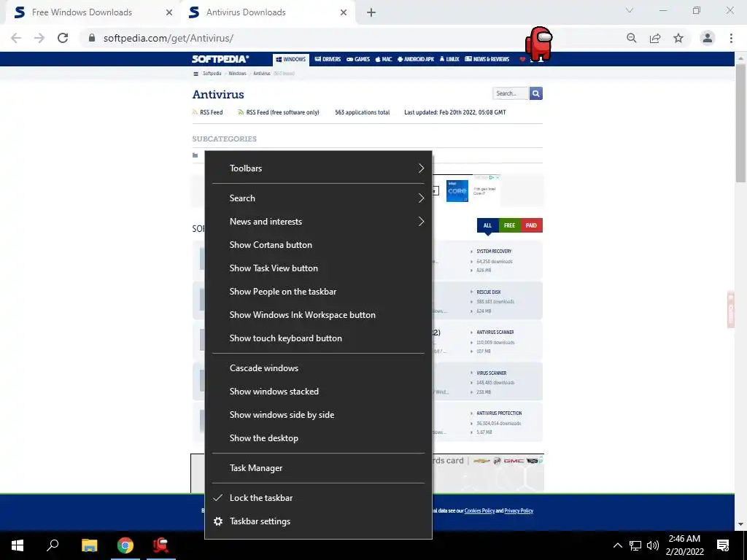
Task: Click the taskbar search magnifier
Action: point(53,545)
